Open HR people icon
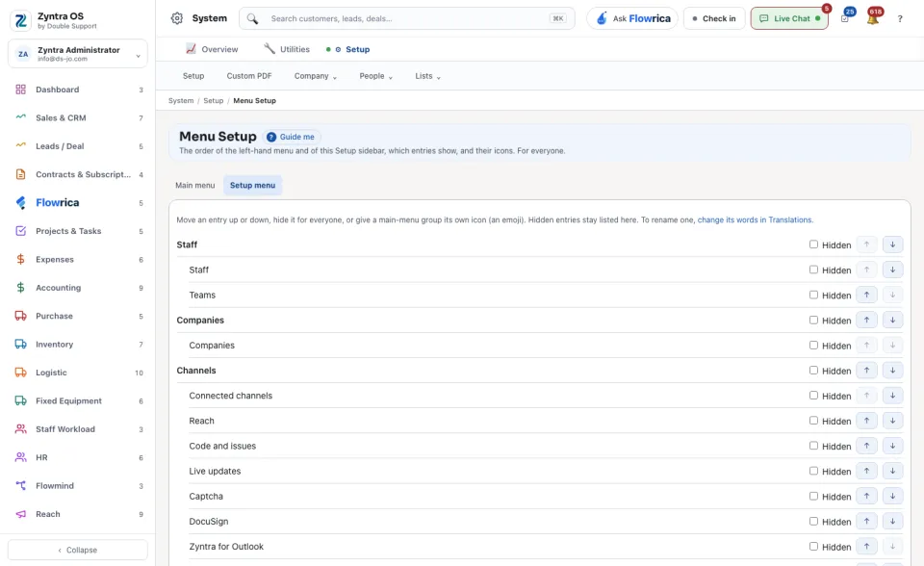This screenshot has width=924, height=566. [20, 457]
